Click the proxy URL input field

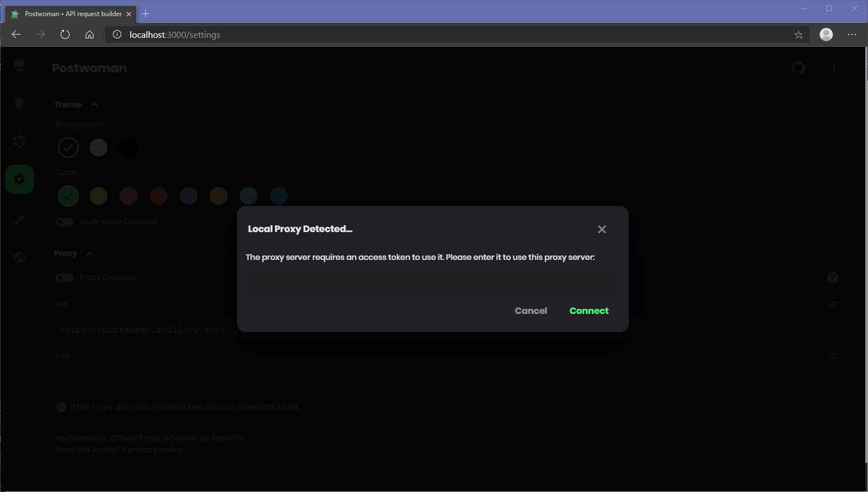pyautogui.click(x=451, y=330)
